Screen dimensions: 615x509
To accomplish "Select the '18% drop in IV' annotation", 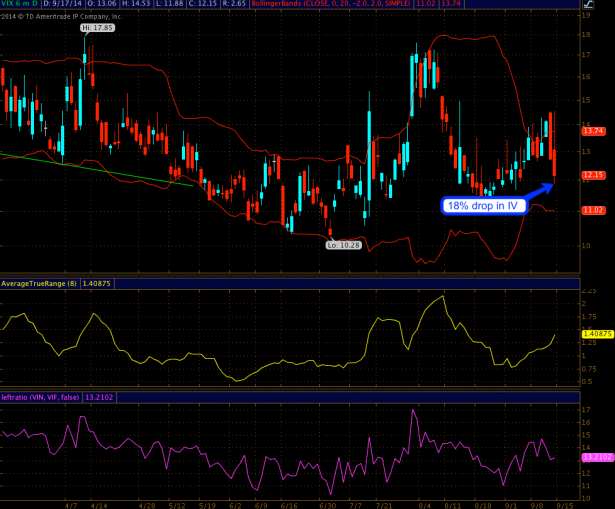I will pos(484,206).
